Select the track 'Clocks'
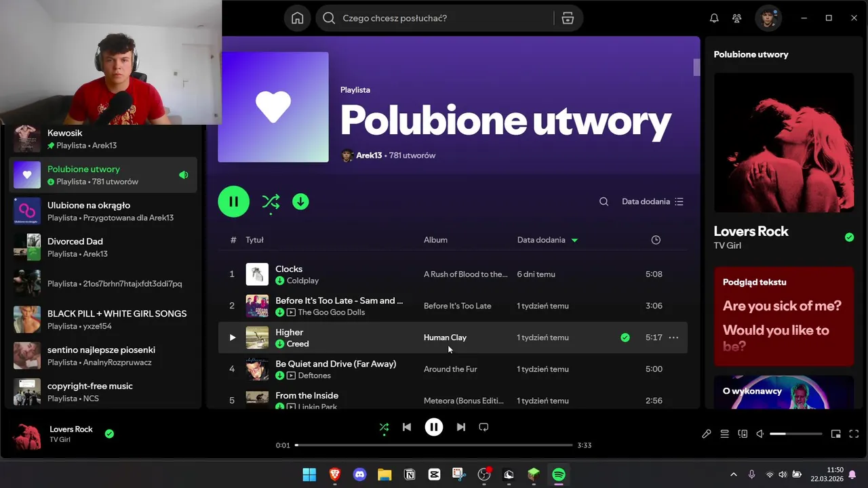This screenshot has height=488, width=868. point(289,269)
